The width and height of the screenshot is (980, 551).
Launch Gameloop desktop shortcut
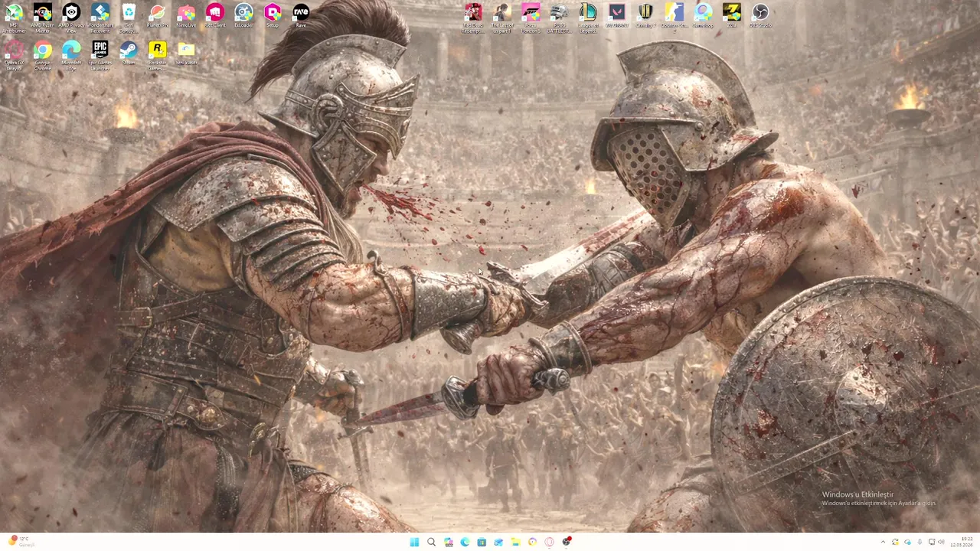703,15
